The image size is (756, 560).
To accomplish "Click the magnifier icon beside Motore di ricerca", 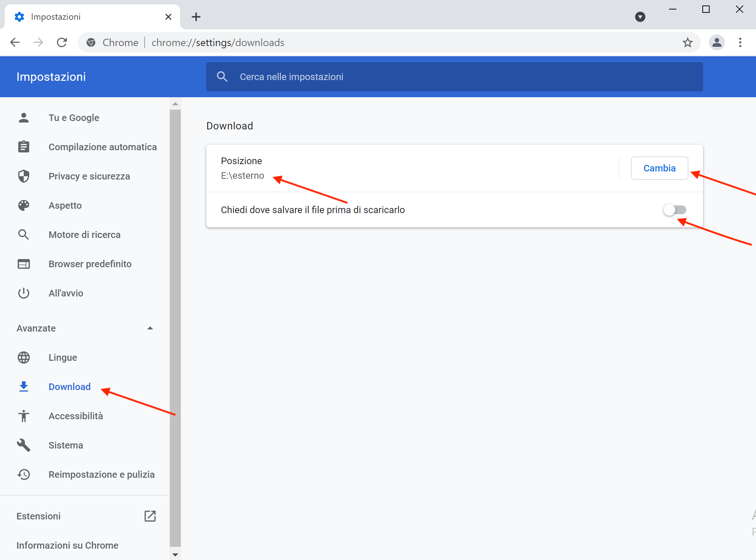I will pos(24,235).
